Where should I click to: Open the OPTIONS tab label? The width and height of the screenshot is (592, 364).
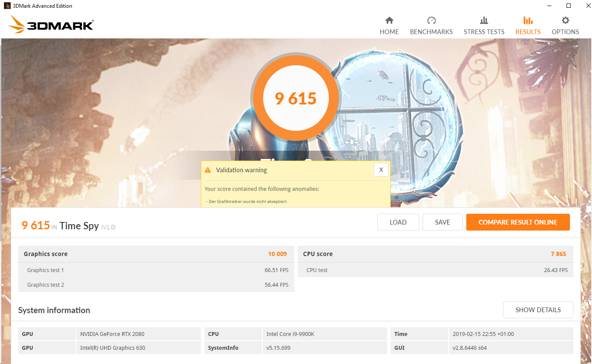(565, 32)
